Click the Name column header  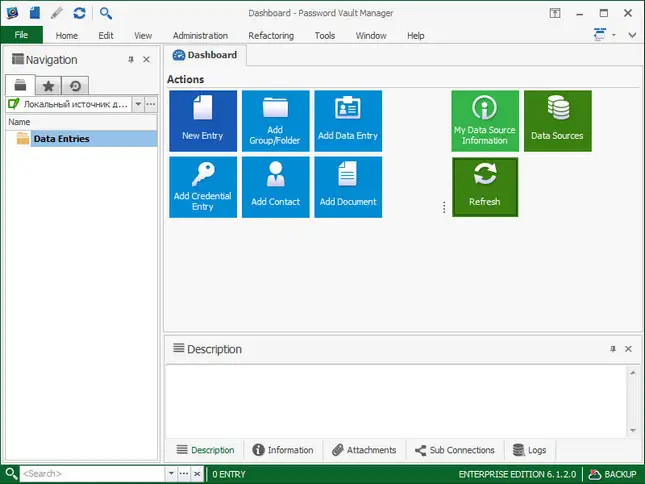click(x=81, y=122)
